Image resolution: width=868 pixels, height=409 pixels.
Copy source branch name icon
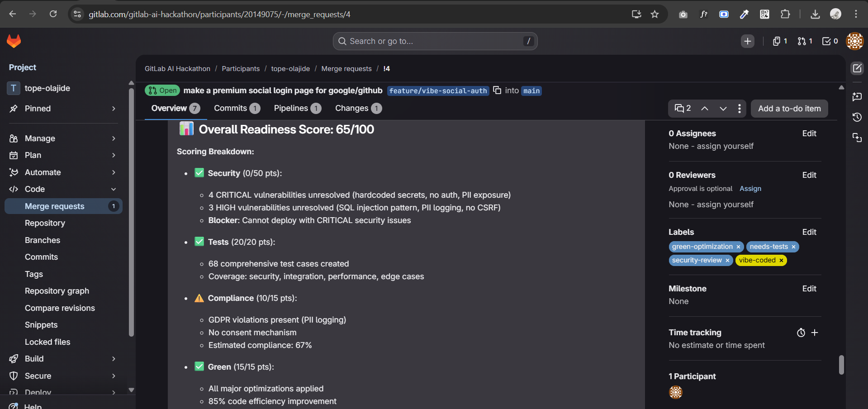coord(497,90)
